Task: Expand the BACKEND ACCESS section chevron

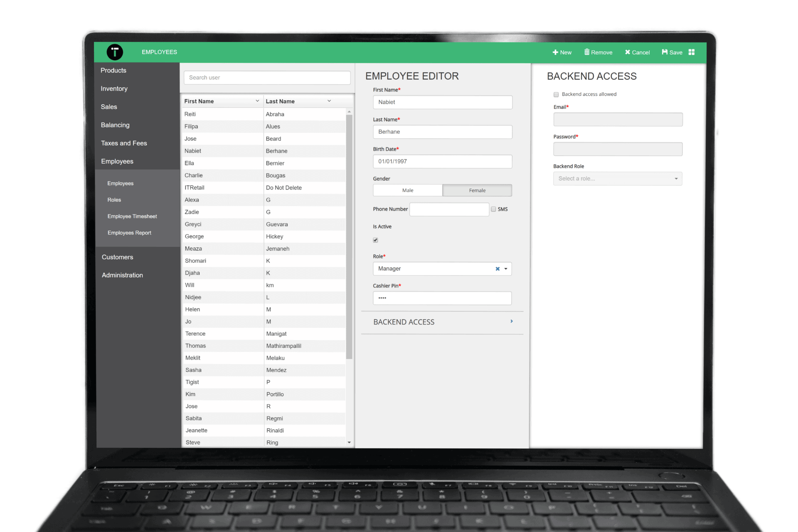Action: tap(512, 321)
